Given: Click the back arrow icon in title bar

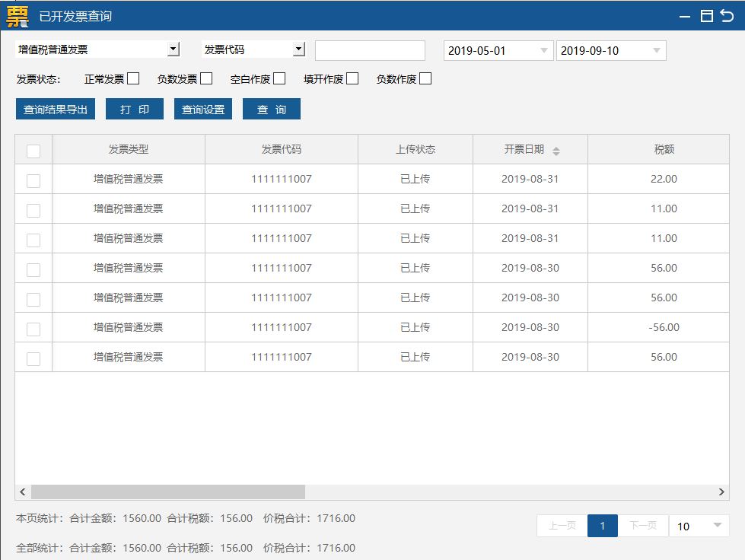Looking at the screenshot, I should coord(727,16).
